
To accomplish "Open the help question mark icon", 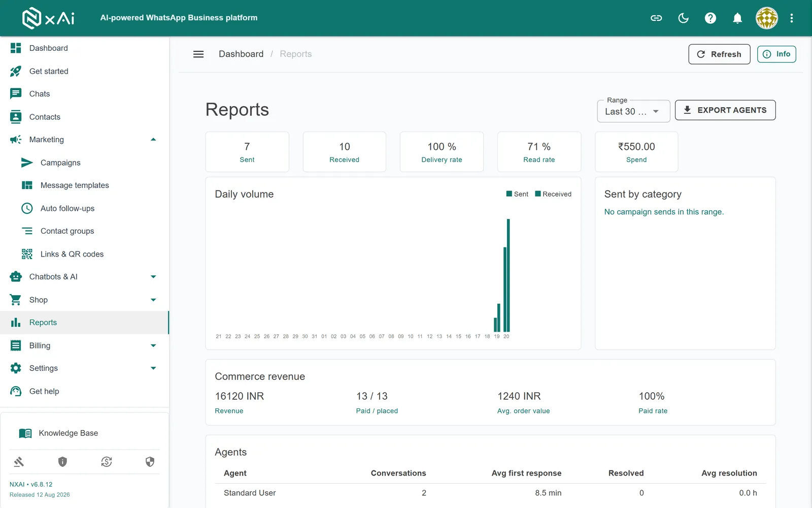I will (710, 18).
